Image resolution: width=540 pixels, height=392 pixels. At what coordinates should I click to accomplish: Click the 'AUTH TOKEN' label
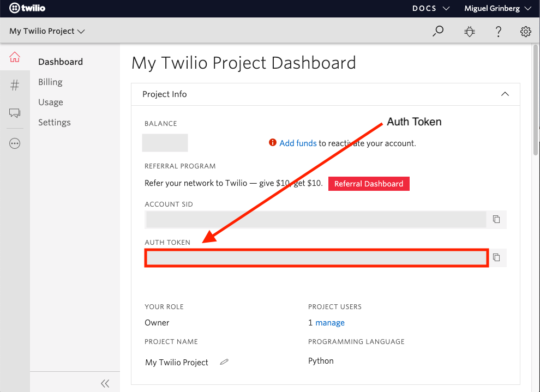[167, 242]
